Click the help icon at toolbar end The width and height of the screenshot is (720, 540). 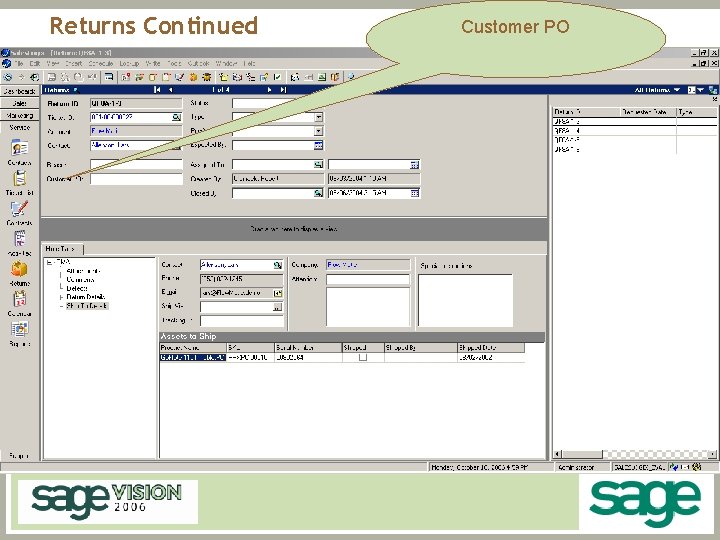pos(351,77)
